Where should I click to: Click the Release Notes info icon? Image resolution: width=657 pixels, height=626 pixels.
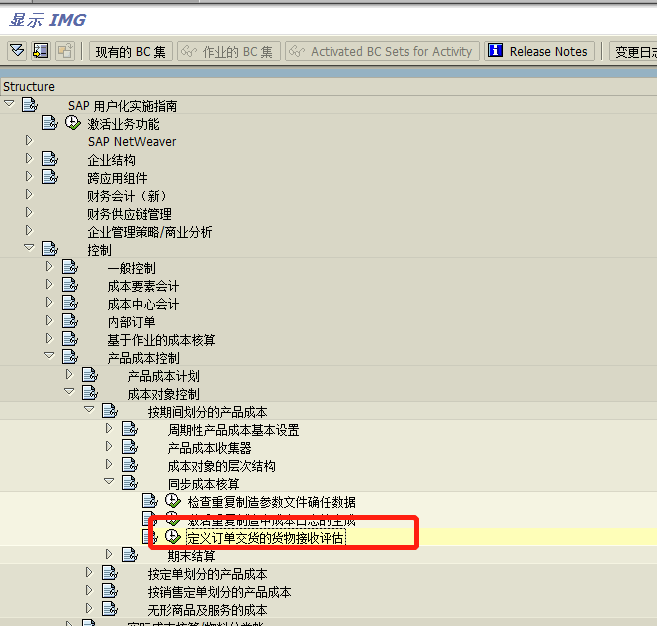click(x=495, y=51)
